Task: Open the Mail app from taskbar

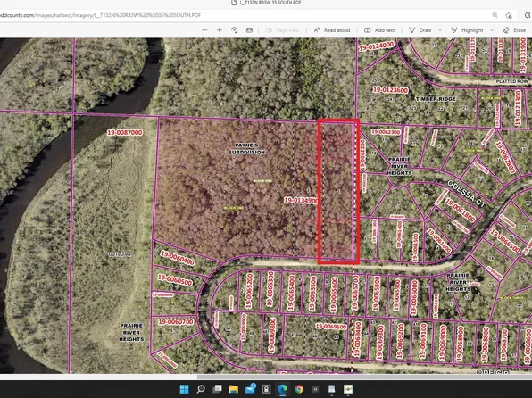Action: point(250,389)
